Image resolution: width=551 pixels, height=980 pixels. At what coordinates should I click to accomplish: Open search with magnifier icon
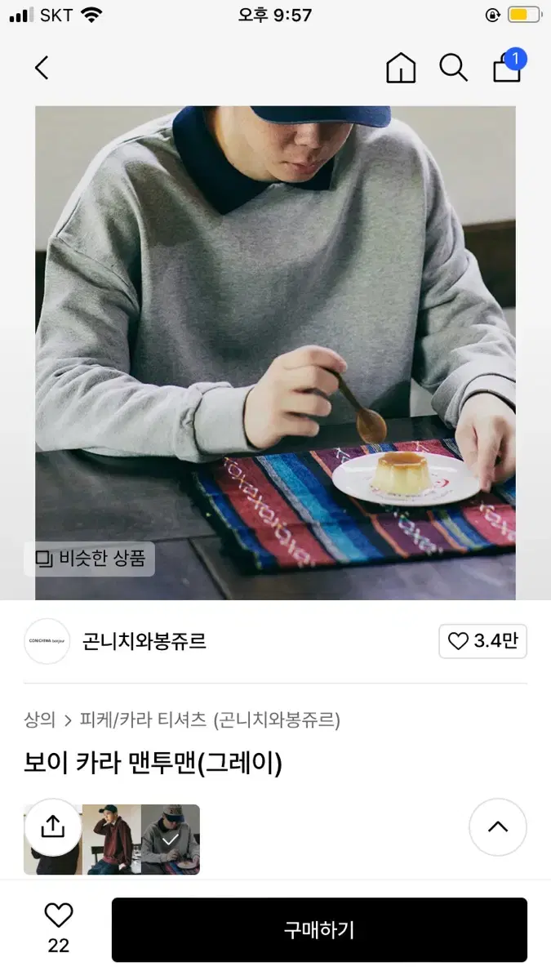(x=454, y=68)
